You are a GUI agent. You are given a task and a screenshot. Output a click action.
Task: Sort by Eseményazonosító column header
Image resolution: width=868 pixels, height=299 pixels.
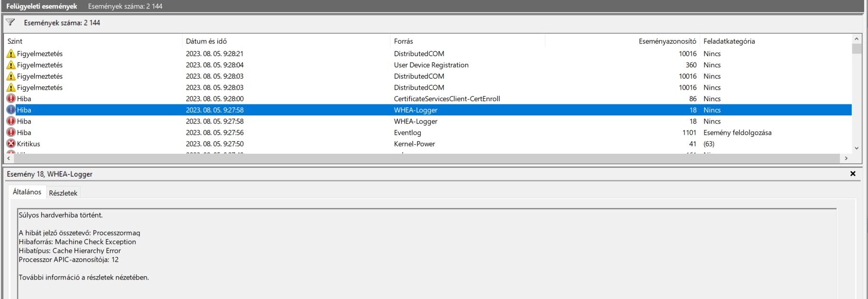[667, 41]
